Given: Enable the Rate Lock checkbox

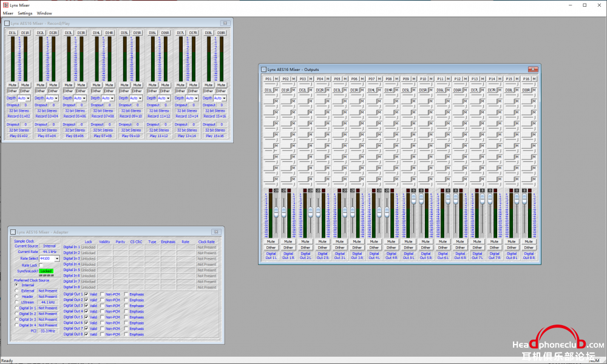Looking at the screenshot, I should point(41,265).
